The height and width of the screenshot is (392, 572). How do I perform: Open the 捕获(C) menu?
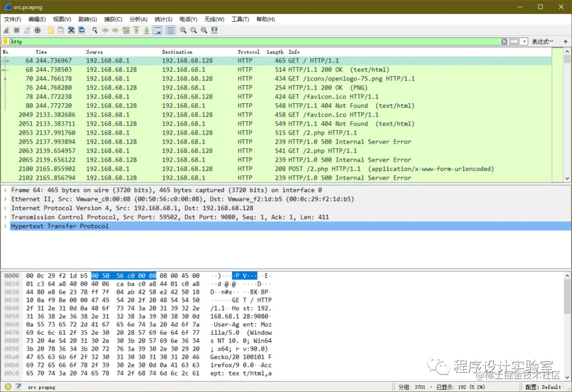pyautogui.click(x=113, y=19)
